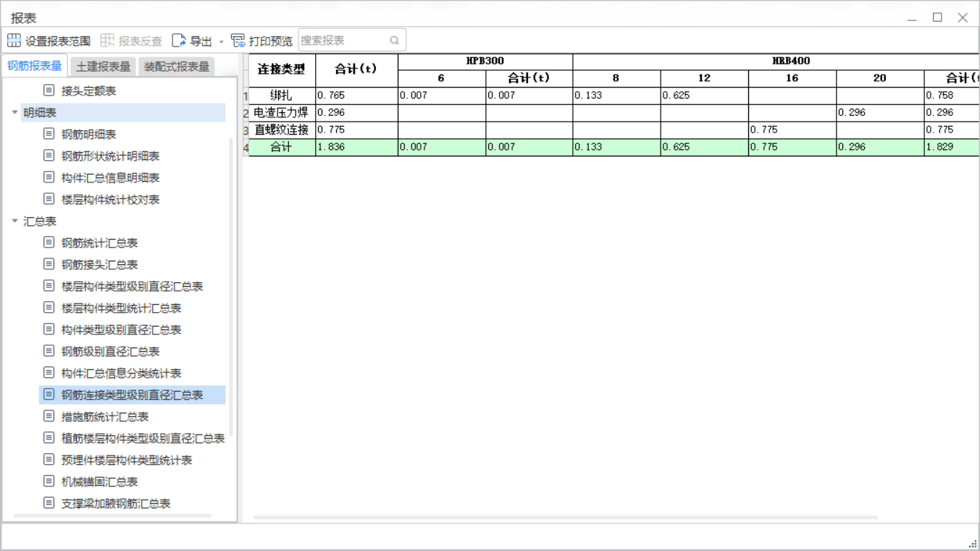This screenshot has height=551, width=980.
Task: Click the table horizontal scrollbar
Action: click(x=566, y=518)
